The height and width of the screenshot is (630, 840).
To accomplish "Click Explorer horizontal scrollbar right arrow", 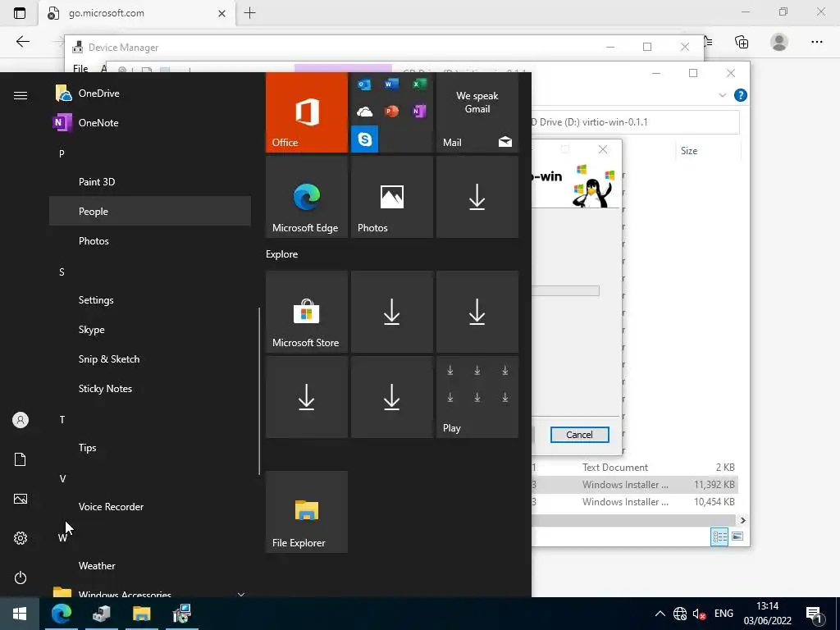I will [742, 520].
